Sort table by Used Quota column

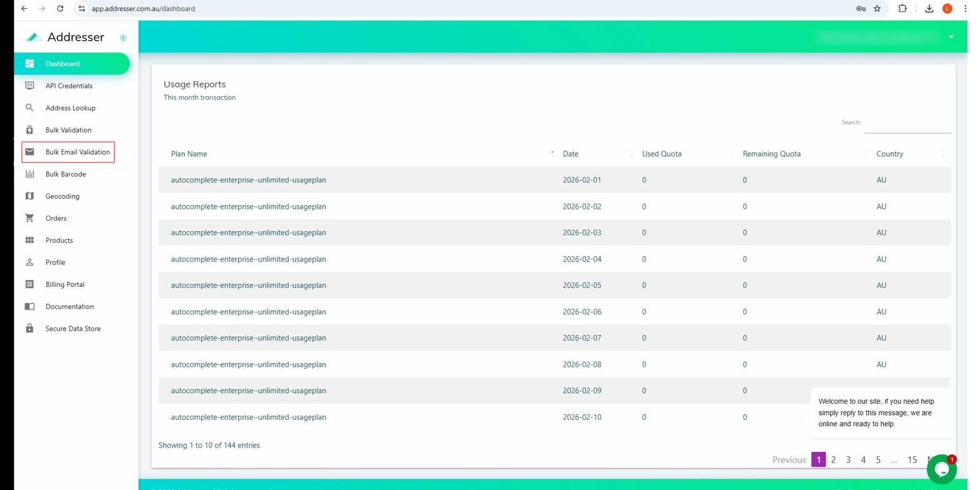click(x=661, y=154)
